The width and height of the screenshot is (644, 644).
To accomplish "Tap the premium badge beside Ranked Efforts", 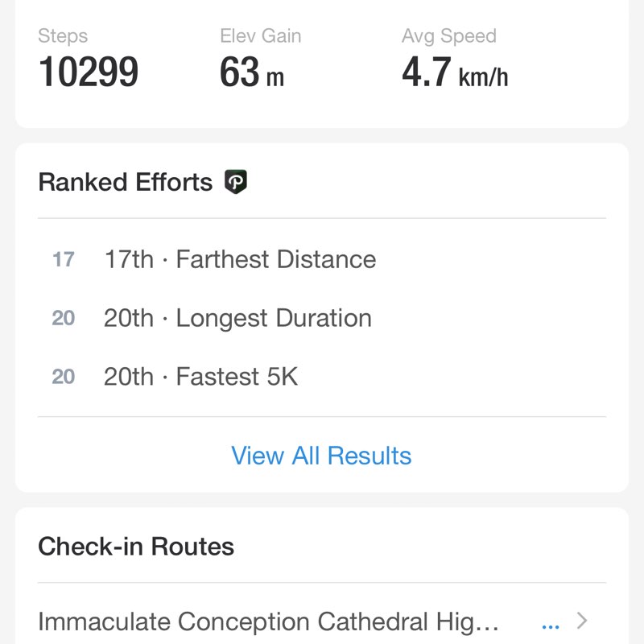I will (x=236, y=182).
